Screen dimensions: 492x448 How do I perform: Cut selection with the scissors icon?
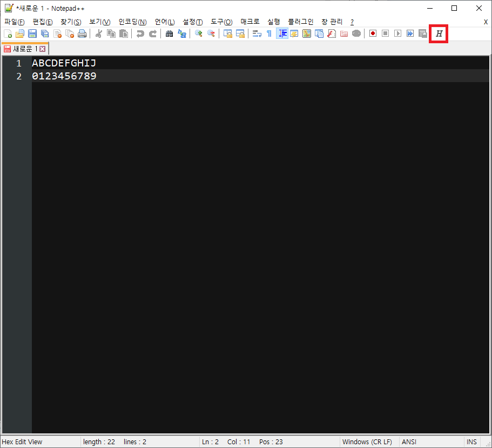click(98, 34)
